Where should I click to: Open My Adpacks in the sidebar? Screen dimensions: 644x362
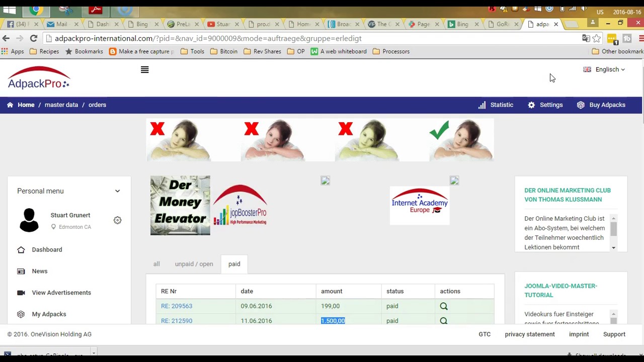[49, 314]
